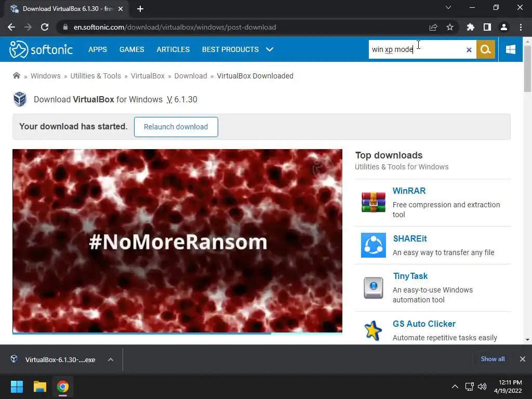Open Download breadcrumb link
The image size is (532, 399).
[191, 76]
